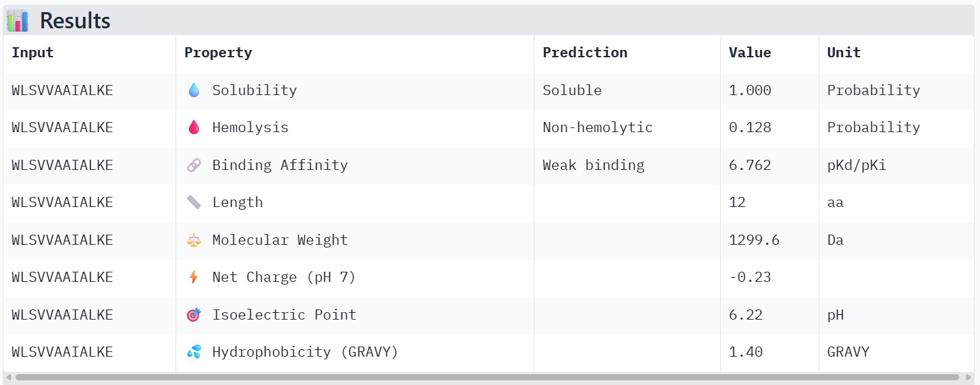980x385 pixels.
Task: Click the Input column header
Action: (x=32, y=53)
